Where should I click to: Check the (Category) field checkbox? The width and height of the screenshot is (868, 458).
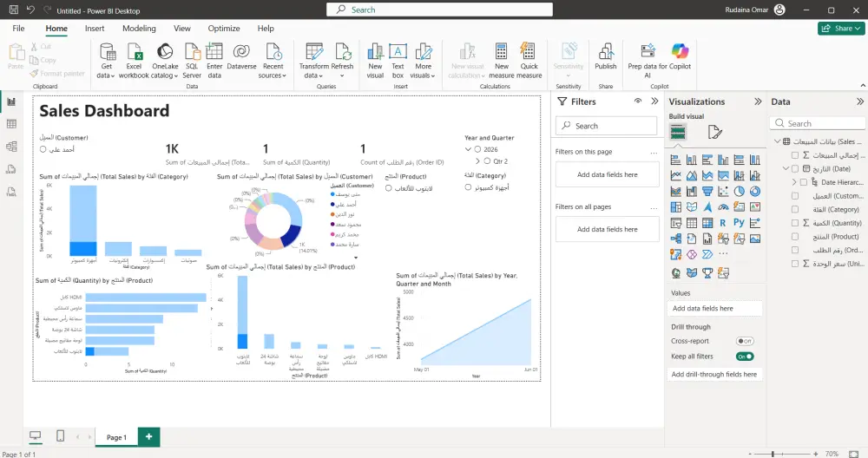(x=795, y=210)
